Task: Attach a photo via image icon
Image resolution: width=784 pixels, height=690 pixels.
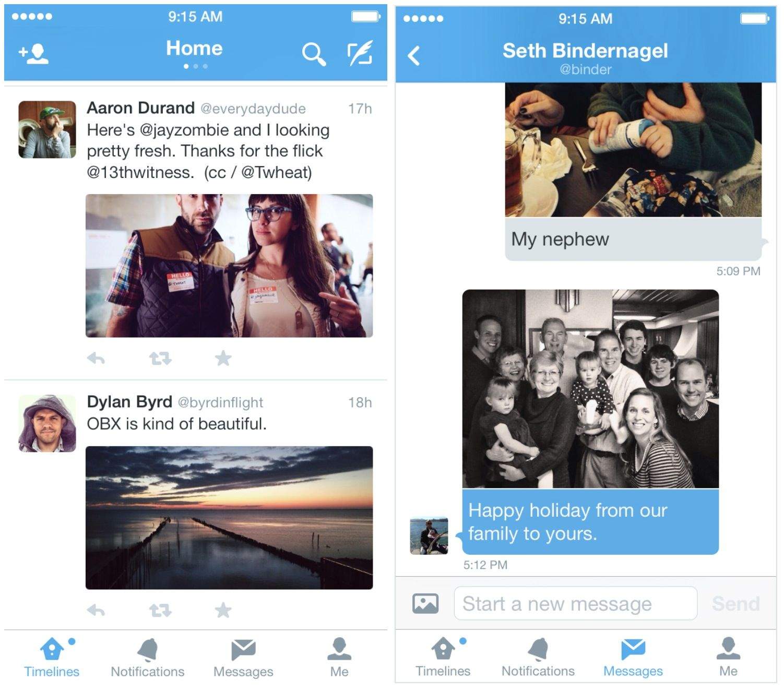Action: coord(425,603)
